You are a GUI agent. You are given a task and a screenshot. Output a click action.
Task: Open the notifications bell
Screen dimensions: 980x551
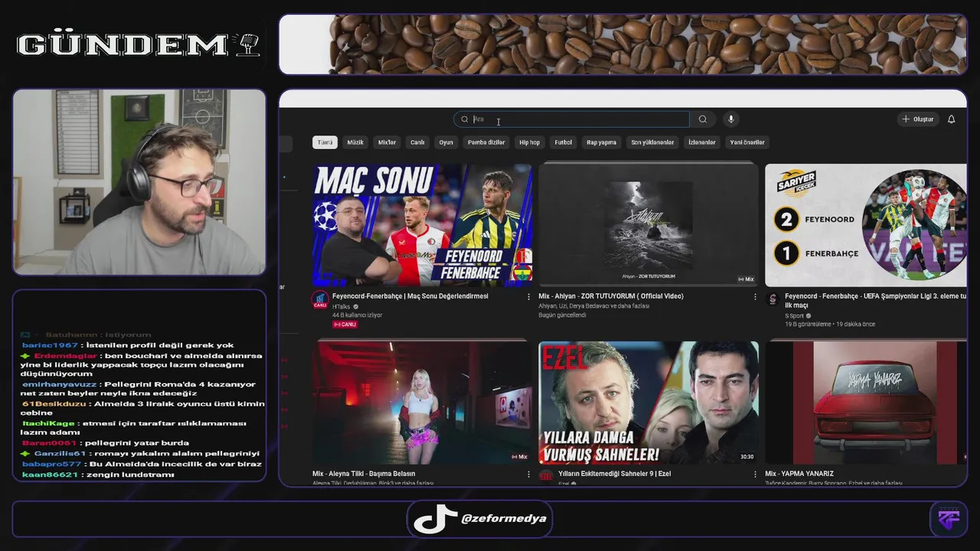point(952,119)
